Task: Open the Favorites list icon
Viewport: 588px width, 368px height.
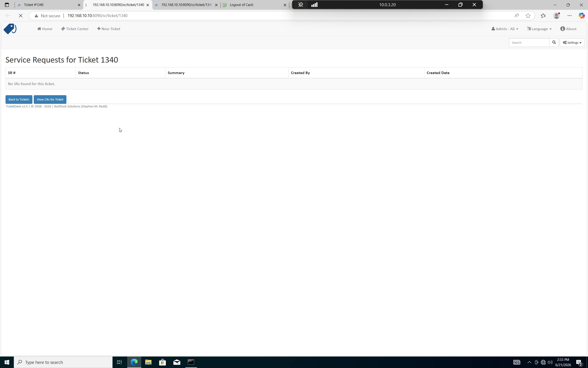Action: tap(543, 16)
